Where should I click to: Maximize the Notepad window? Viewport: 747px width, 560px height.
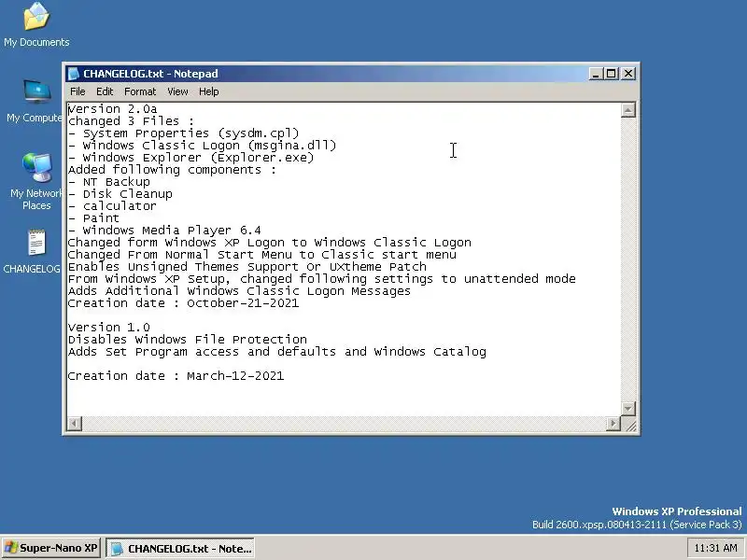tap(612, 74)
